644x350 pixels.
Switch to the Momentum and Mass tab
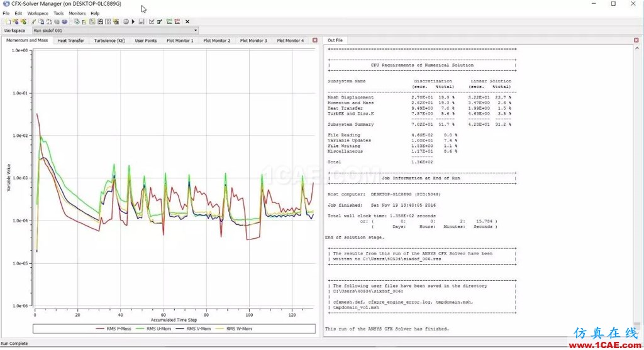click(x=27, y=40)
